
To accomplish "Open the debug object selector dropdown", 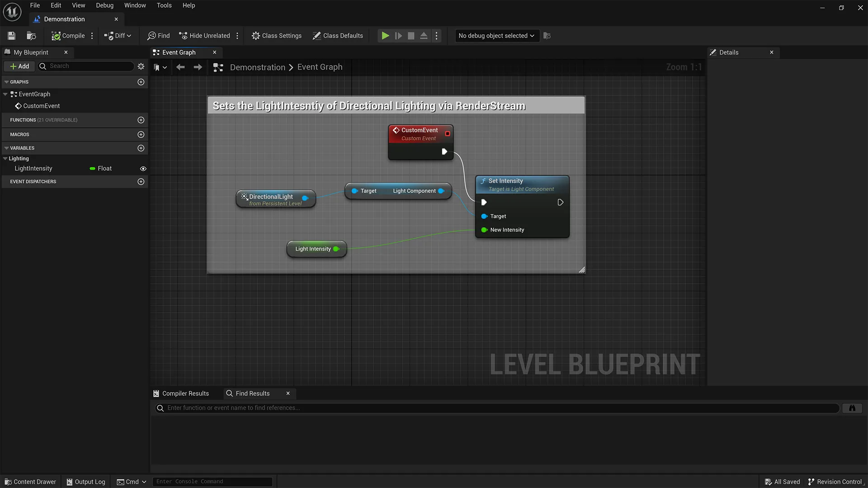I will point(496,35).
